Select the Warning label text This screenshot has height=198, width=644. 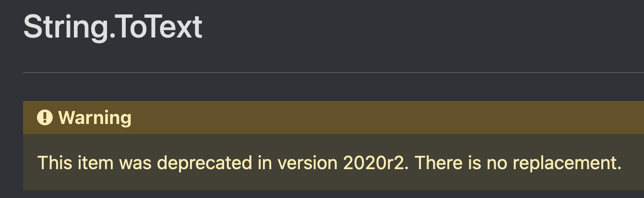pos(95,117)
